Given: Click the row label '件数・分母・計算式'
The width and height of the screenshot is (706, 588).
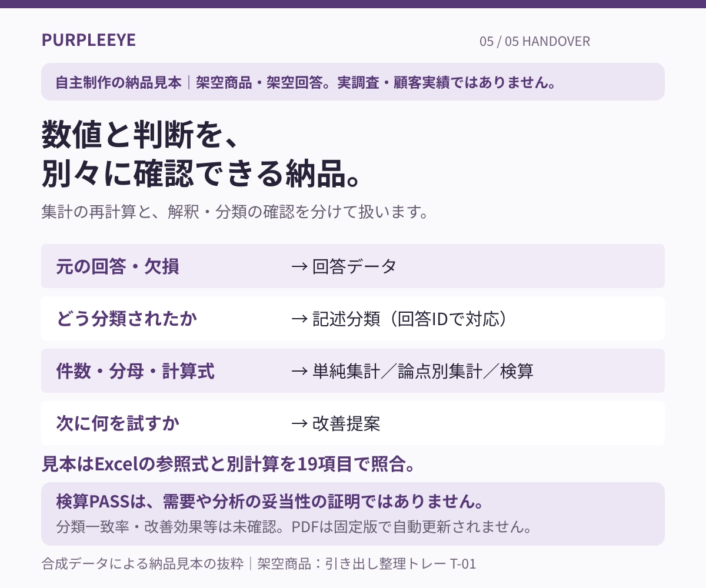Looking at the screenshot, I should 135,371.
